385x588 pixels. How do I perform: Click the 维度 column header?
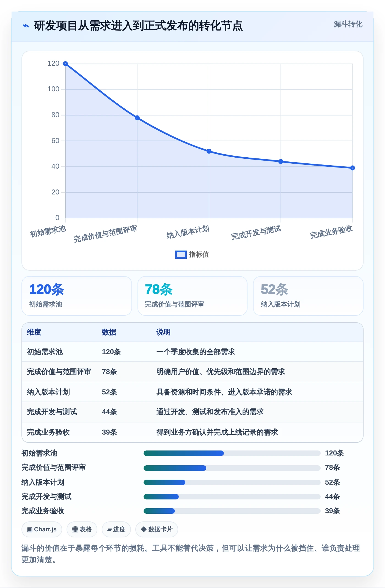[34, 332]
